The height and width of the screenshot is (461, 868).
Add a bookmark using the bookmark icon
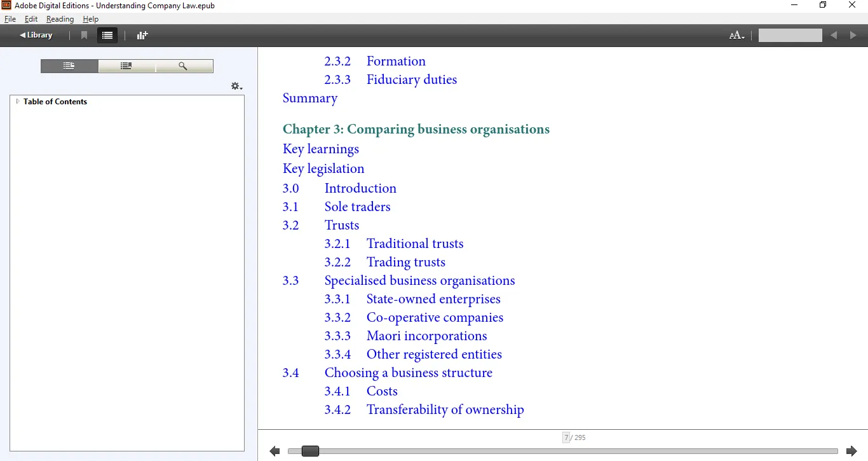(x=84, y=36)
